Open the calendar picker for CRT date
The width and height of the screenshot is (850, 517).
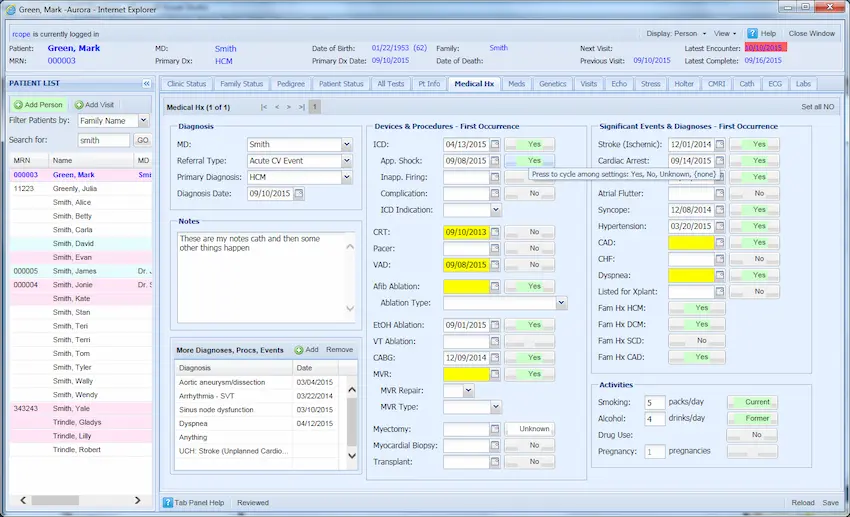[x=495, y=232]
